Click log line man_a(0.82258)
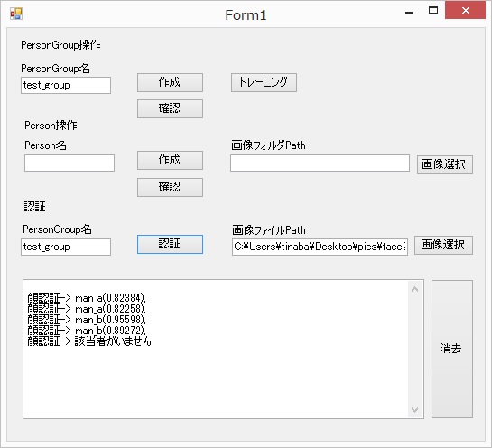Image resolution: width=492 pixels, height=448 pixels. tap(87, 309)
